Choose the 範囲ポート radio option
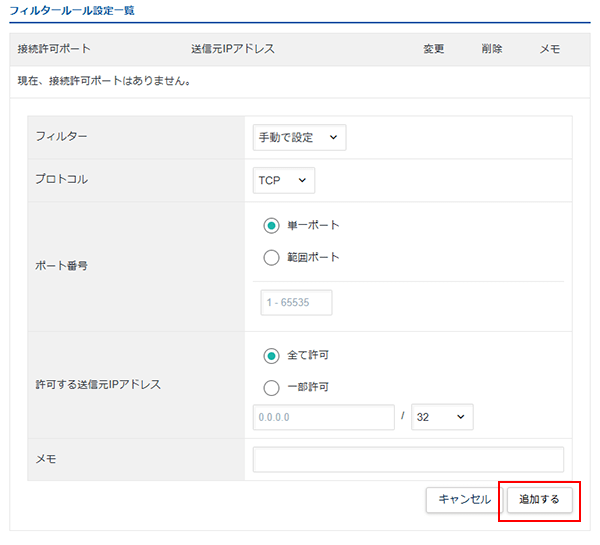 (x=271, y=257)
